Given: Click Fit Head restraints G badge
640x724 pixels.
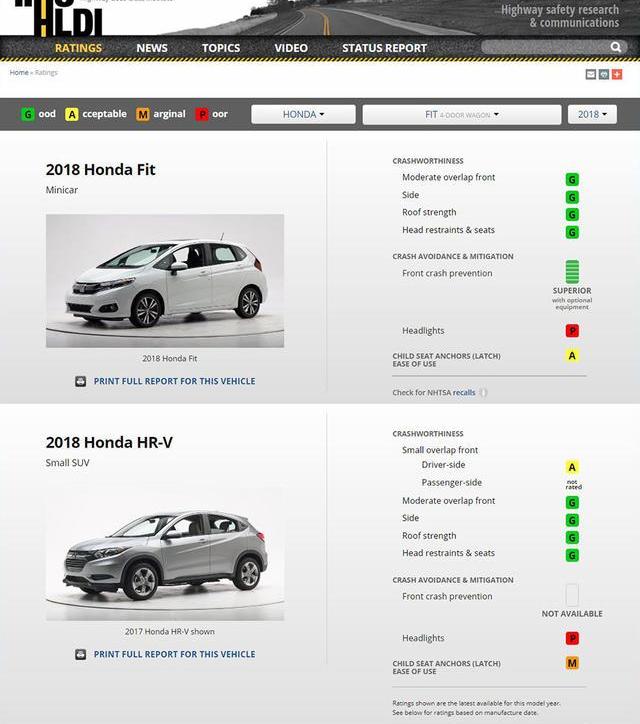Looking at the screenshot, I should [572, 232].
